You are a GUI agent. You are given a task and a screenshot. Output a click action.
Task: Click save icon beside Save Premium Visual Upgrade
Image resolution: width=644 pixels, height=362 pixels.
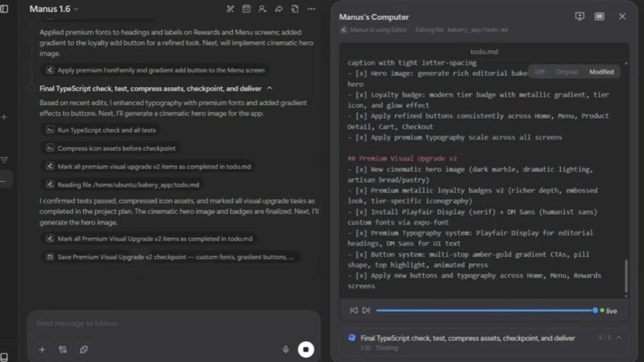point(50,257)
